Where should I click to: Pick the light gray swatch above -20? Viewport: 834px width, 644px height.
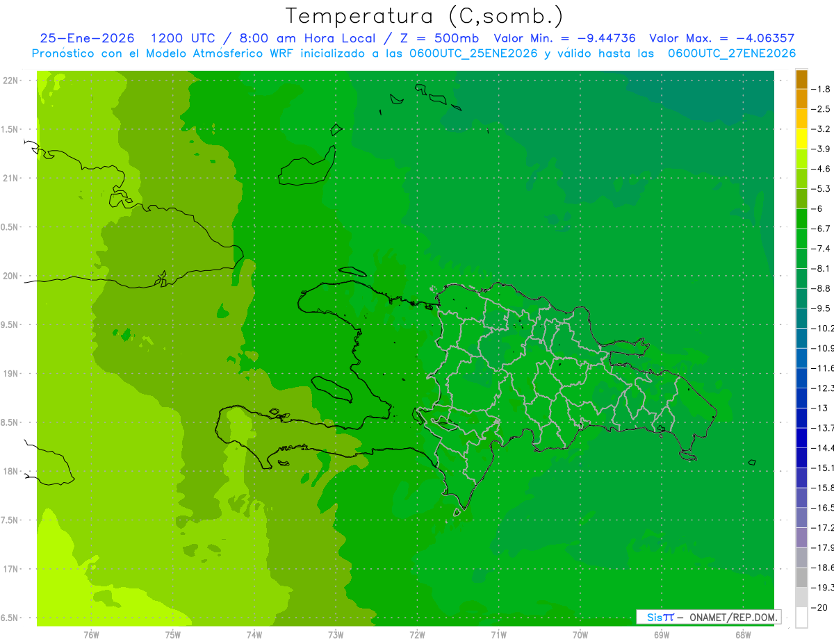pos(801,597)
